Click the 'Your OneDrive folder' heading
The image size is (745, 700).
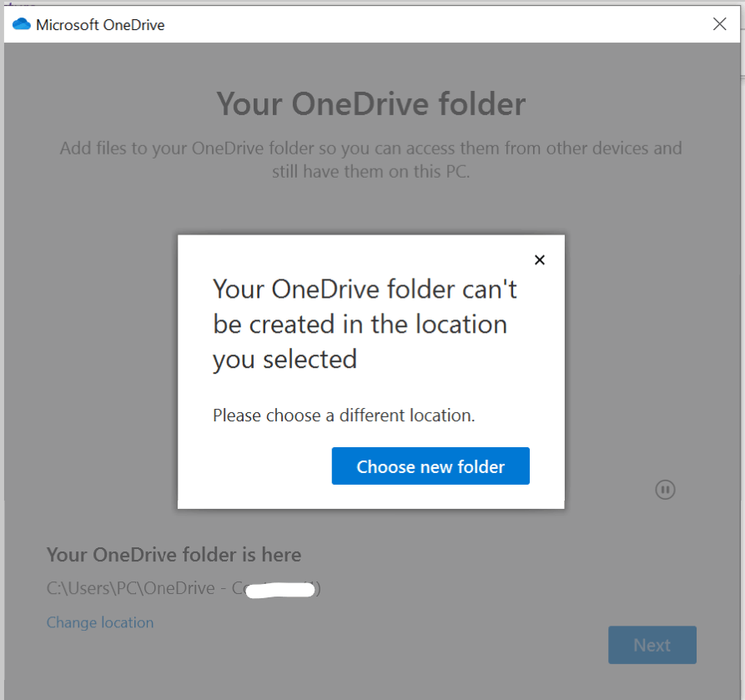(x=371, y=103)
